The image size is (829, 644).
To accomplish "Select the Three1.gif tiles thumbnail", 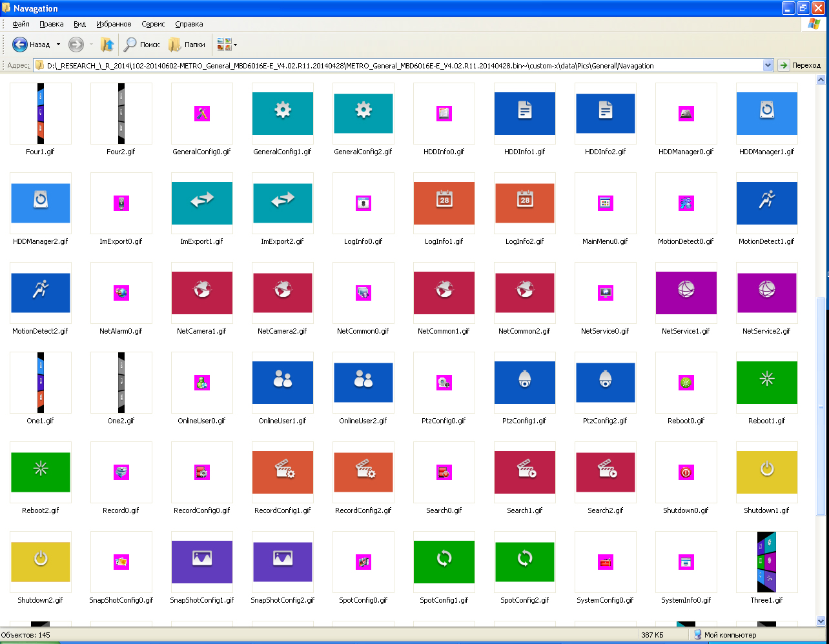I will [766, 562].
